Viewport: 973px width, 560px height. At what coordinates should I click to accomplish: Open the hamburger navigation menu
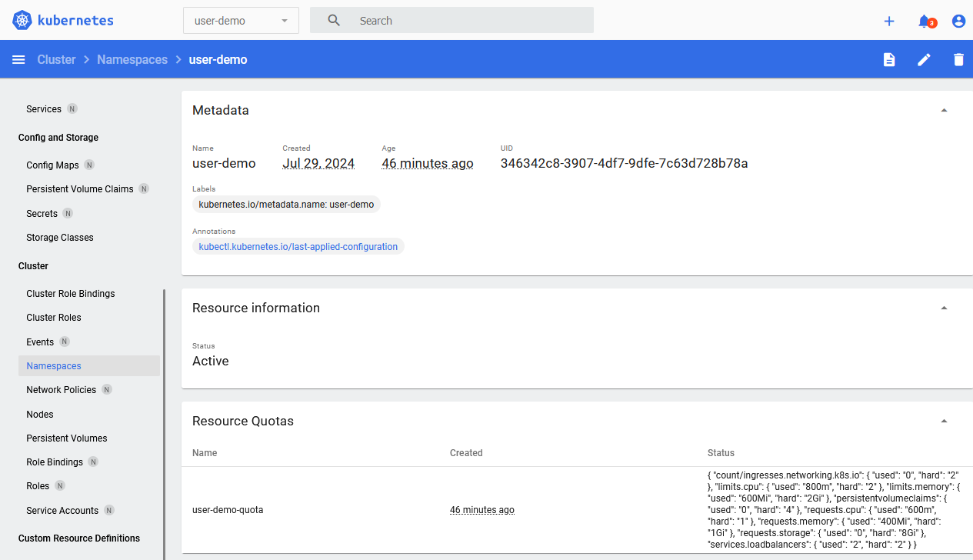[x=18, y=60]
